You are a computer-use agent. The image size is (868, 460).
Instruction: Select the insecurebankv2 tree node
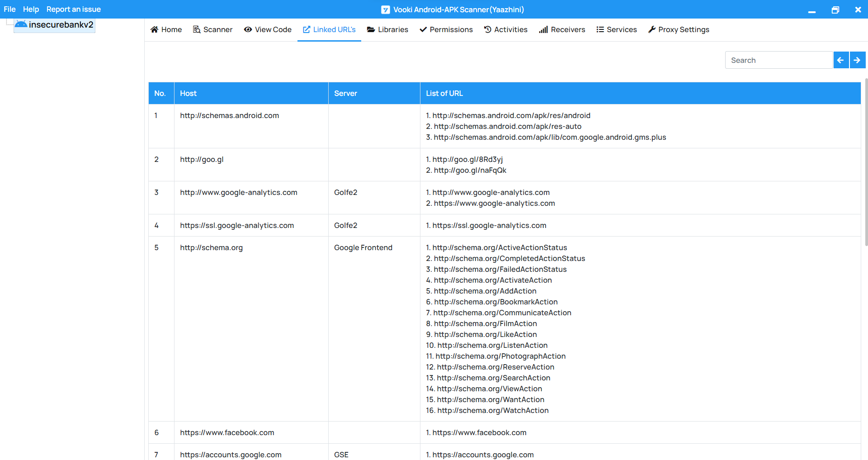click(x=54, y=25)
